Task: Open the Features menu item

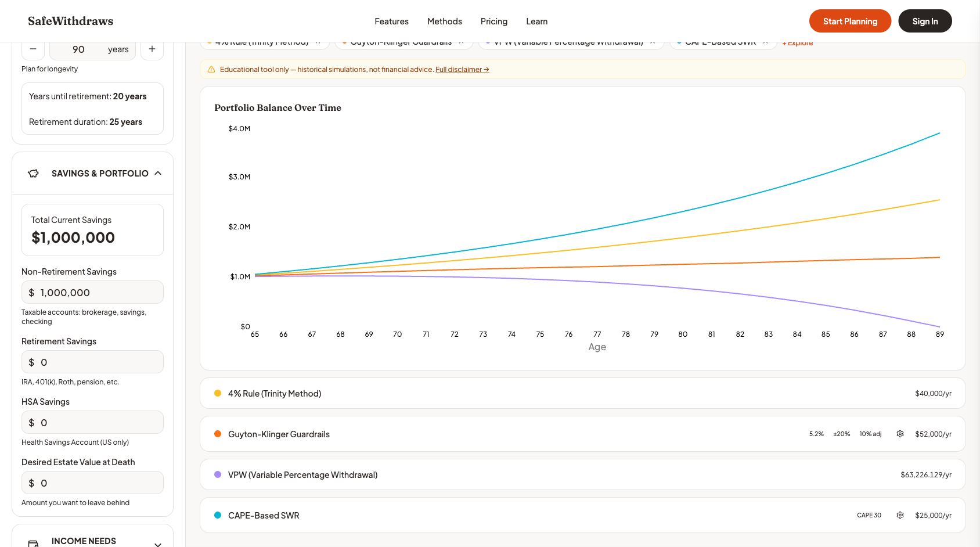Action: 391,21
